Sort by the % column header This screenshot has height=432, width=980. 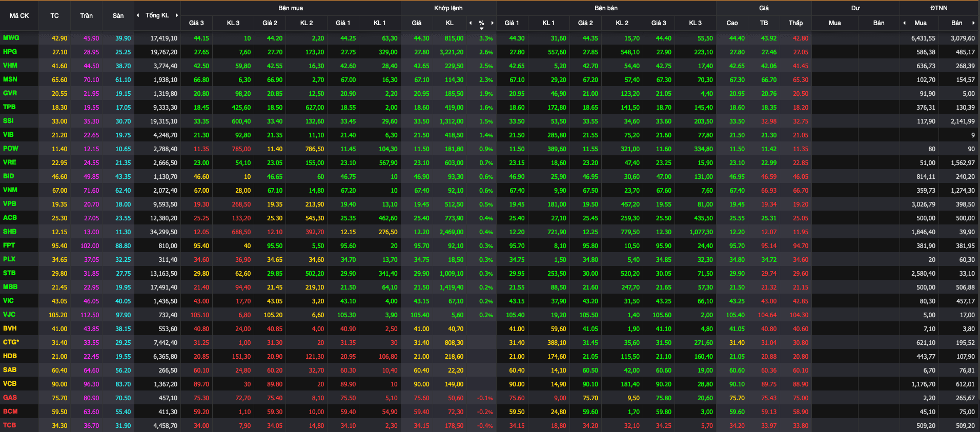point(481,23)
